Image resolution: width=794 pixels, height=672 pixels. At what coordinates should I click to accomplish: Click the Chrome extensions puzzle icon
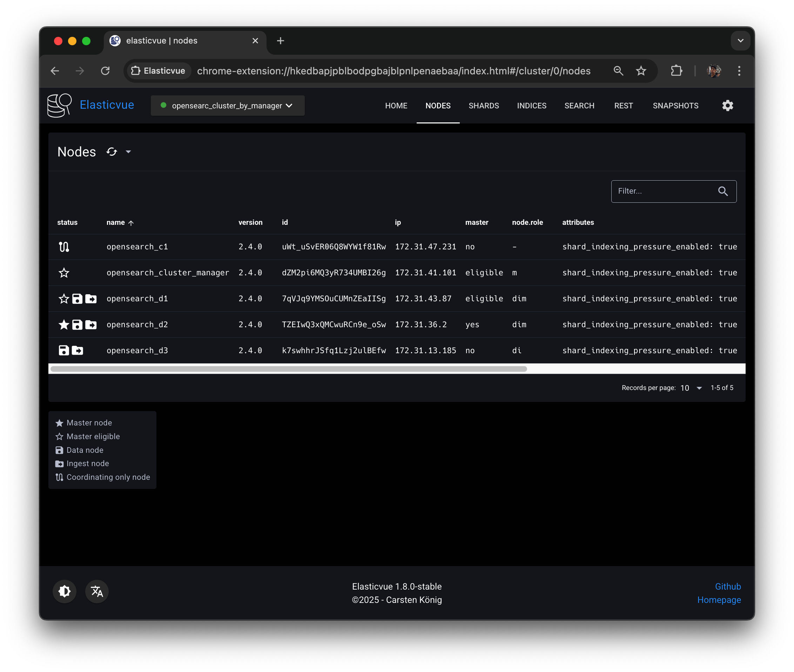click(676, 71)
